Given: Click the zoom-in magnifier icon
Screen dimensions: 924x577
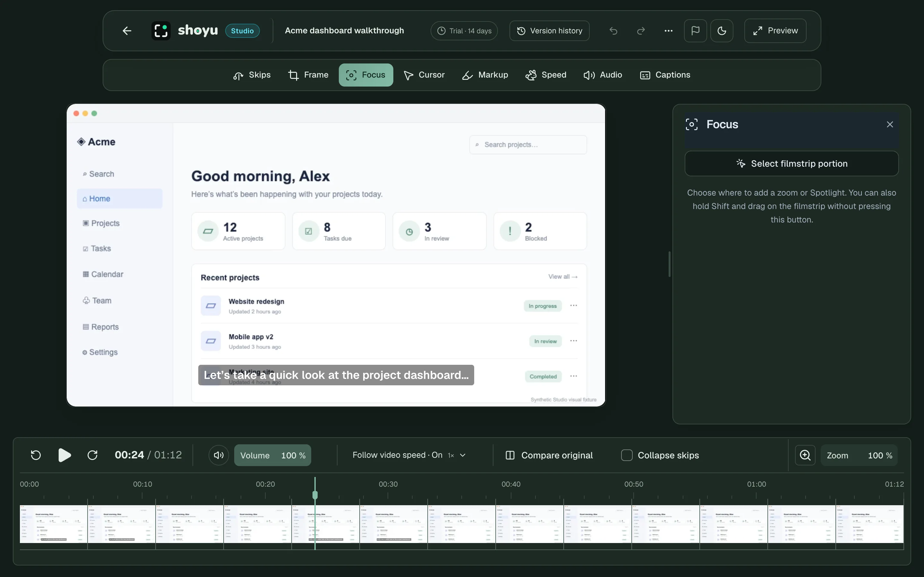Looking at the screenshot, I should pyautogui.click(x=805, y=455).
